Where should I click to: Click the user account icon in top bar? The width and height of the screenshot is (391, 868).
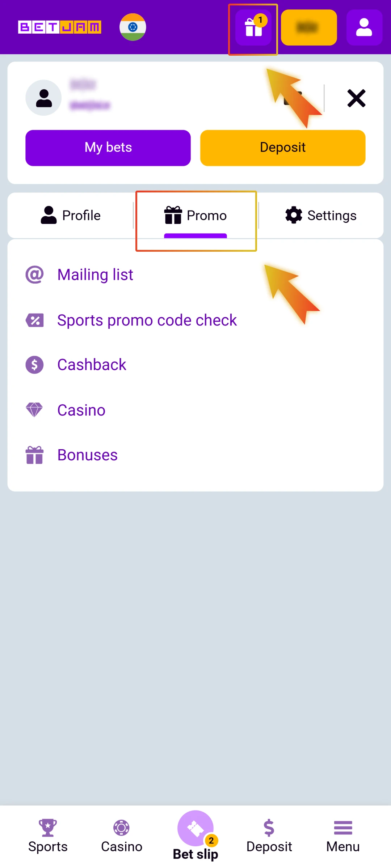[364, 27]
